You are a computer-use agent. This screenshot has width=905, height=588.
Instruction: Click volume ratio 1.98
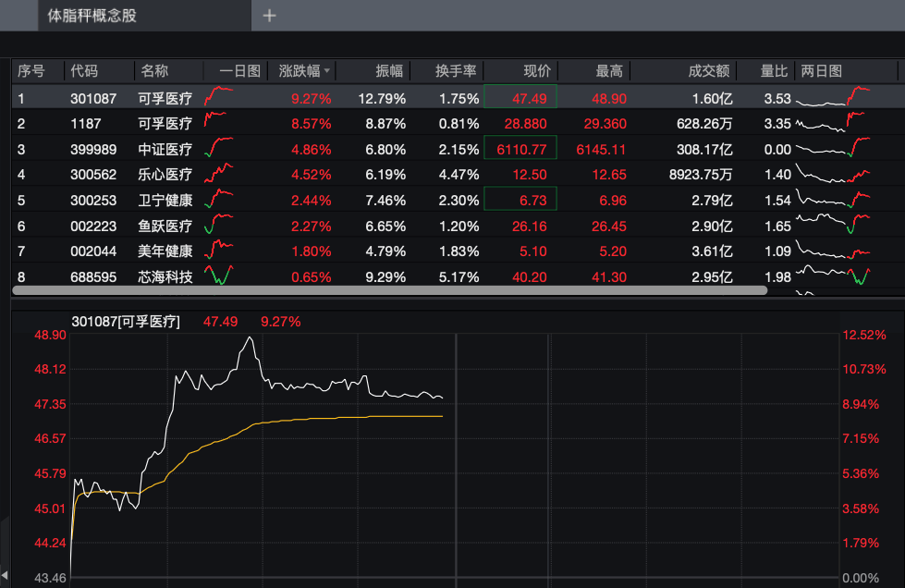click(777, 277)
